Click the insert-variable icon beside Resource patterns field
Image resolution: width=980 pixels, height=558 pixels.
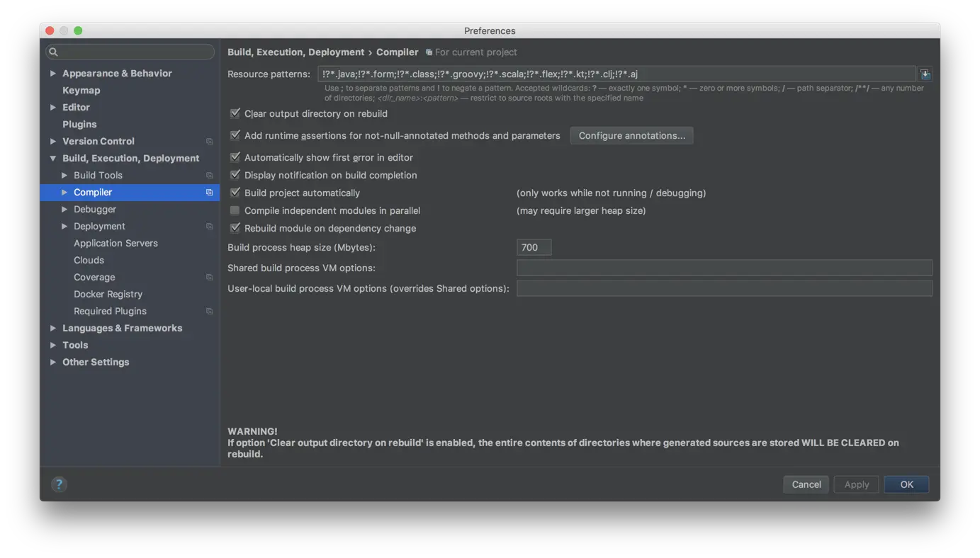(x=925, y=73)
